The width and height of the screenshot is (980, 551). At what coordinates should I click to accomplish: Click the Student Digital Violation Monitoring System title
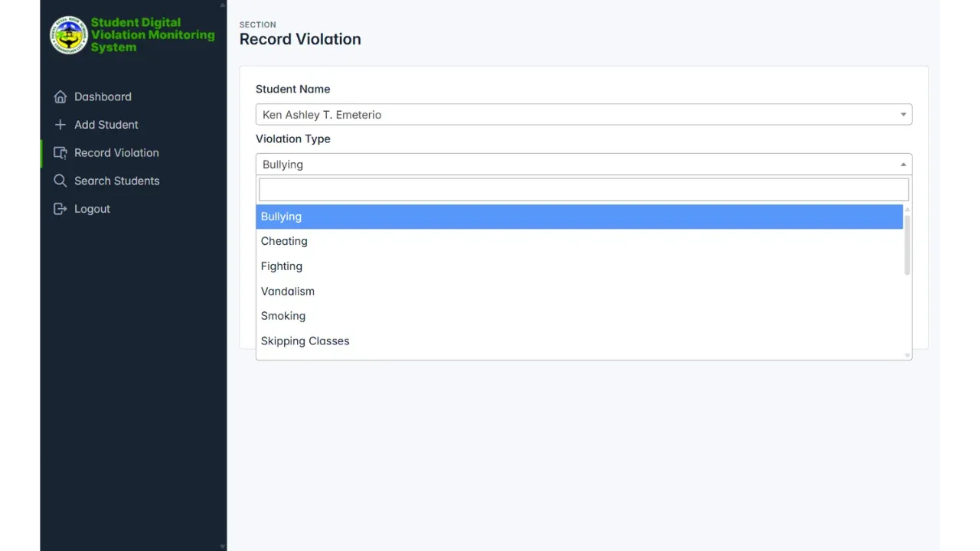click(x=152, y=34)
